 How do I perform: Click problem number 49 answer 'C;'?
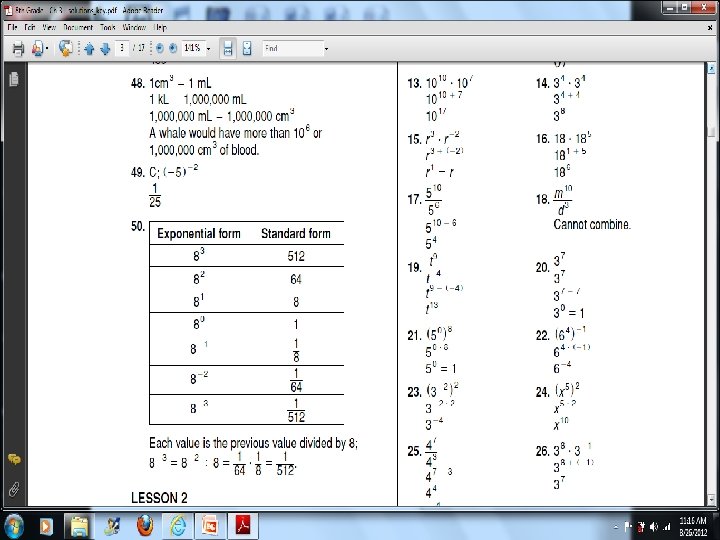(154, 173)
